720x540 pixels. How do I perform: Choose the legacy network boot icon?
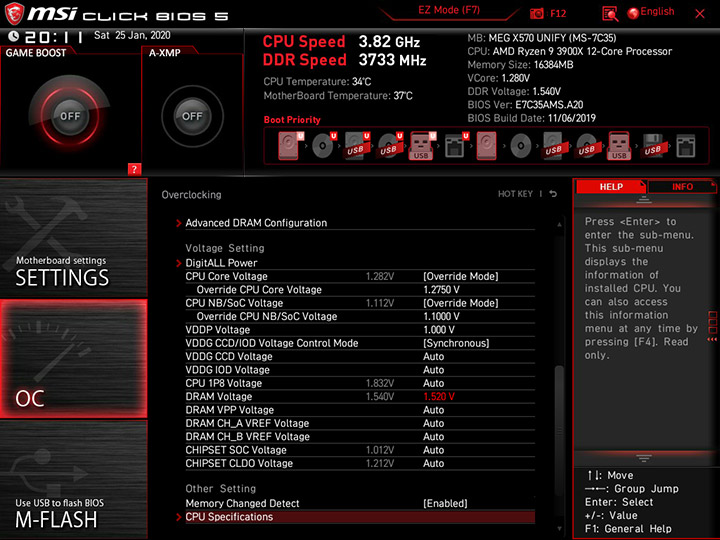[x=686, y=146]
